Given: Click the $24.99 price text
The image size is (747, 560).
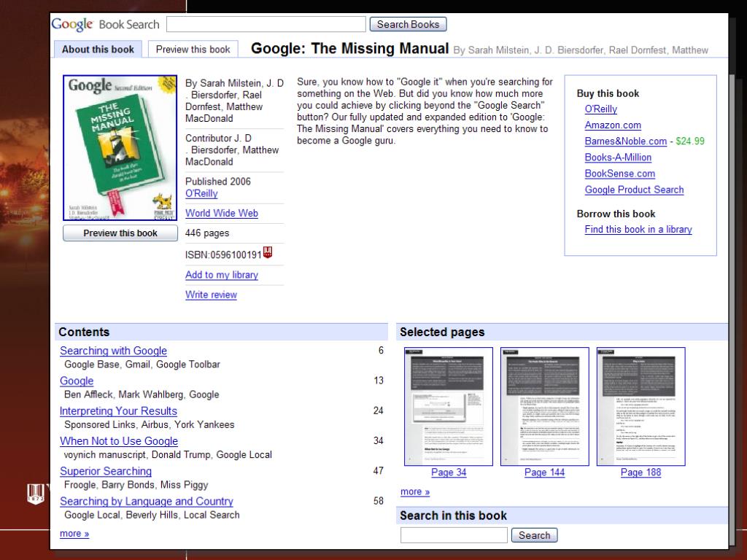Looking at the screenshot, I should [690, 141].
